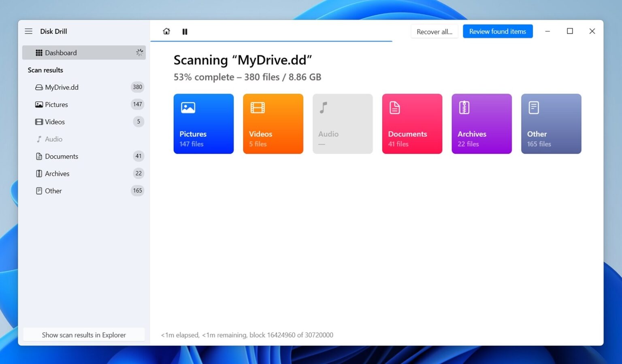Click the Recover all button
The height and width of the screenshot is (364, 622).
point(434,32)
